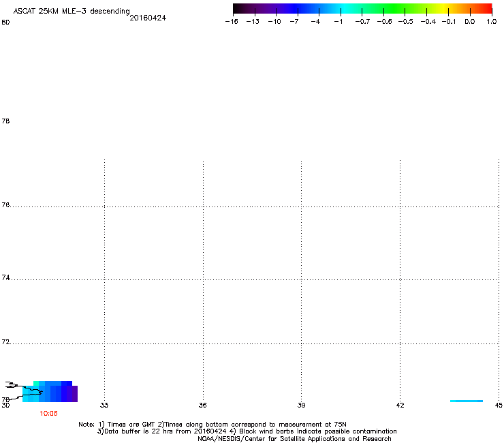Click the latitude 72 axis label

click(5, 341)
